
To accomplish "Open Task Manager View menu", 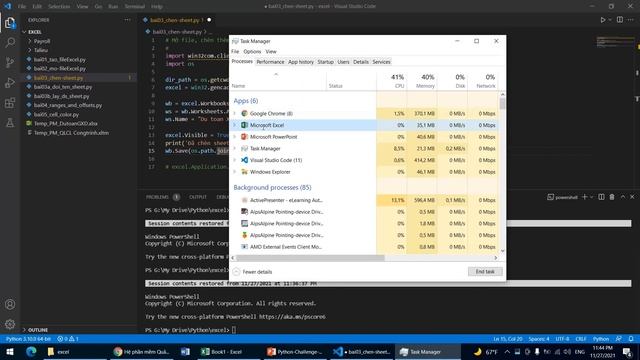I will pyautogui.click(x=271, y=52).
